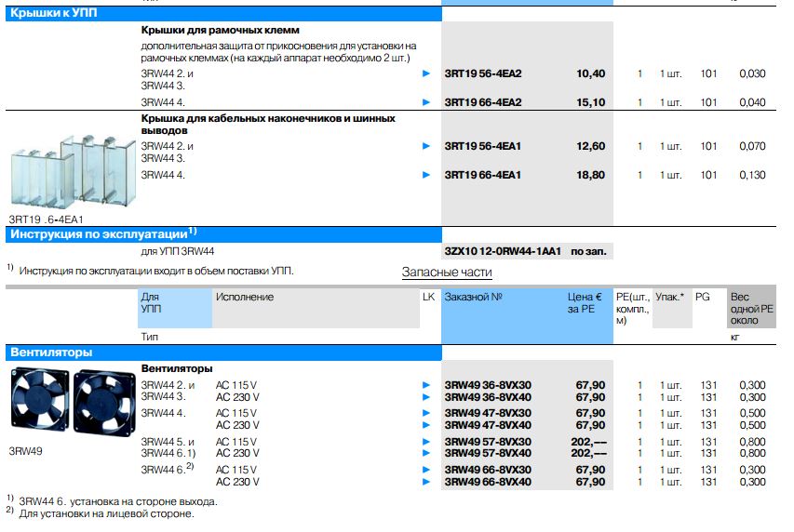Select the 'Крышки к УПП' section header
Viewport: 794px width, 532px height.
(x=223, y=13)
